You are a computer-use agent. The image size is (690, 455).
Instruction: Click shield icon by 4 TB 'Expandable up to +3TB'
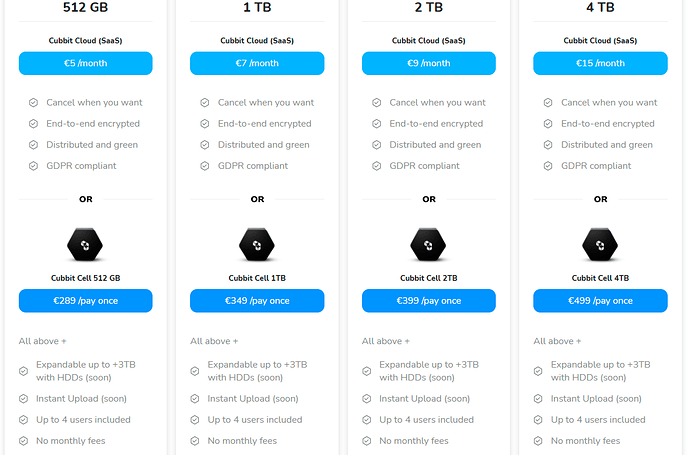tap(538, 371)
